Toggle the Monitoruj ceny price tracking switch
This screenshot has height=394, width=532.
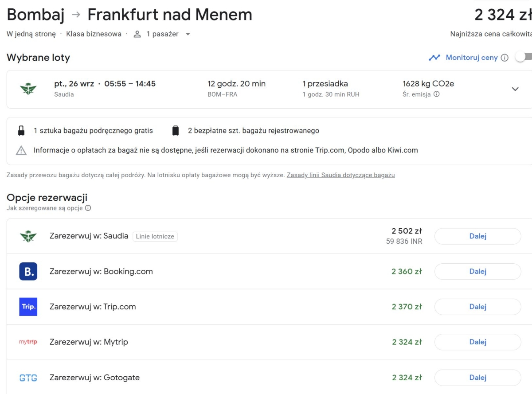pos(524,57)
